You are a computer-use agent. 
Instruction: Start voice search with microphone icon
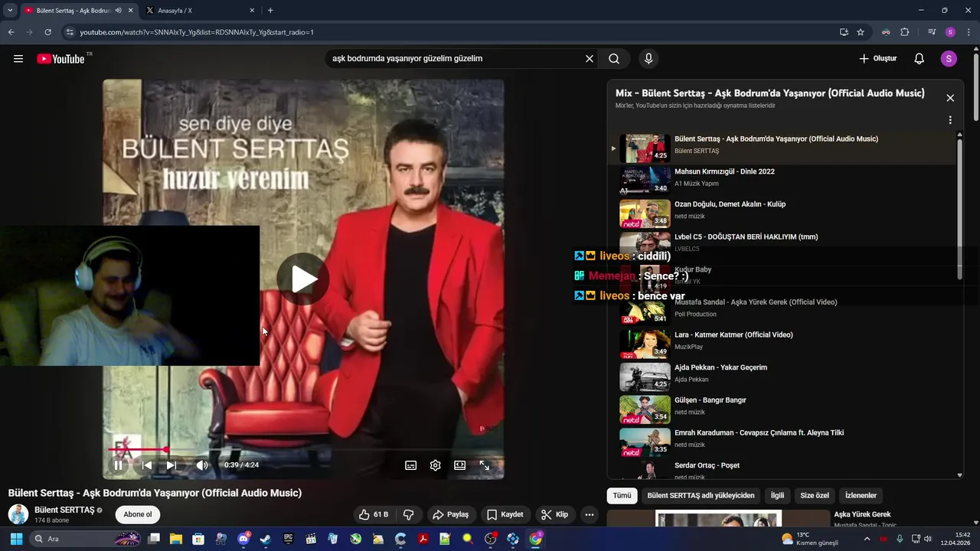pos(648,59)
